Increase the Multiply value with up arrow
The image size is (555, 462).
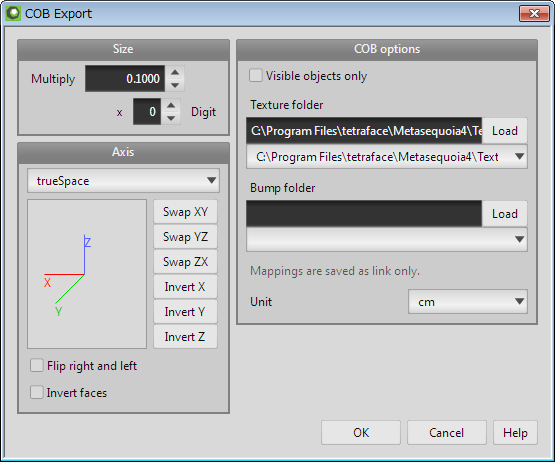pos(175,72)
